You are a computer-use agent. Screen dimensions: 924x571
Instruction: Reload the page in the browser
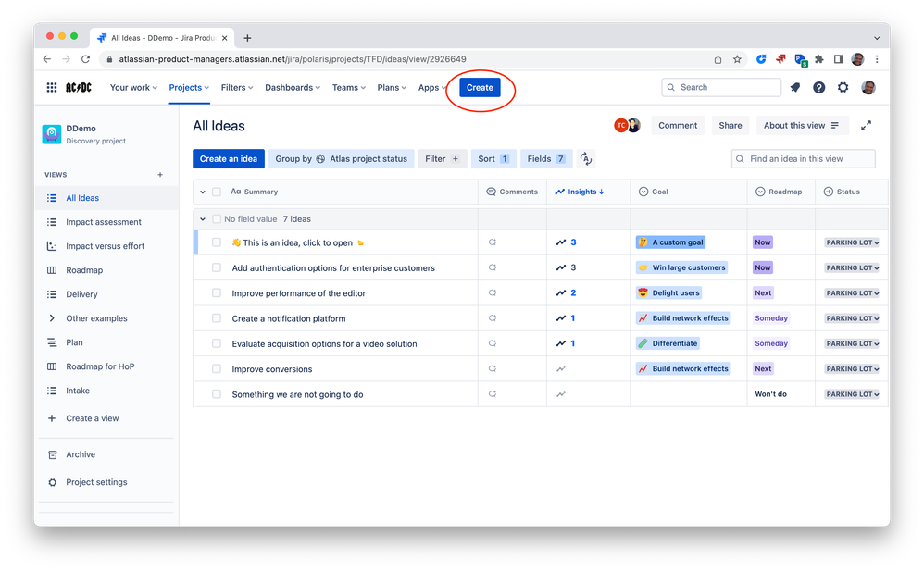click(85, 59)
